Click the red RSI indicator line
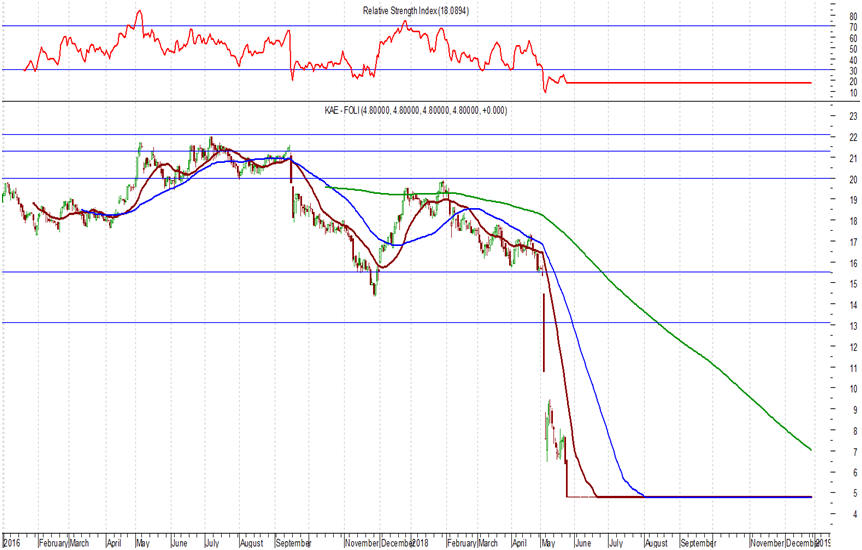This screenshot has height=550, width=862. [x=687, y=82]
